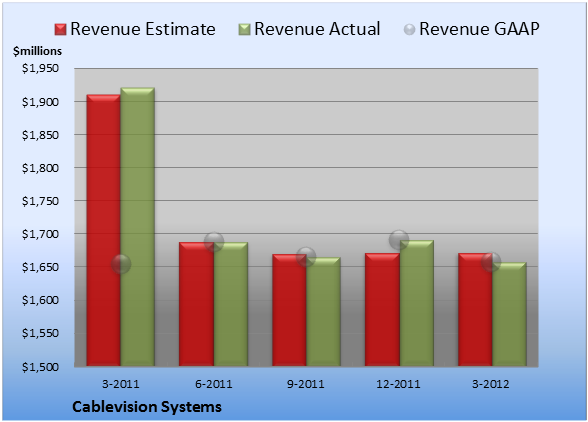Select the red estimate bar for 3-2012
The image size is (588, 422).
(475, 310)
